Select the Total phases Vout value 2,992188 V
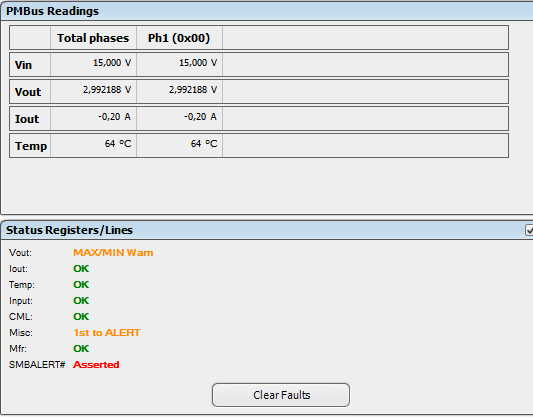Viewport: 533px width, 418px height. coord(107,90)
